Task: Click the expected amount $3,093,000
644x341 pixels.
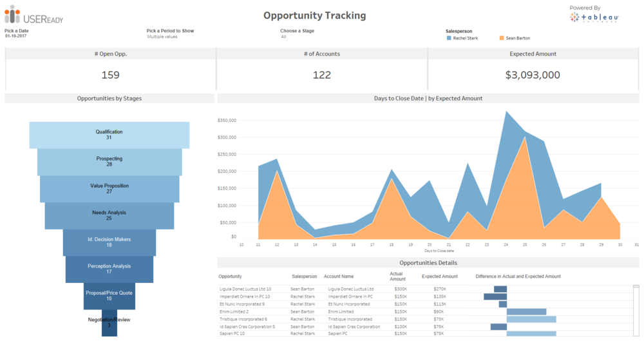Action: 533,75
